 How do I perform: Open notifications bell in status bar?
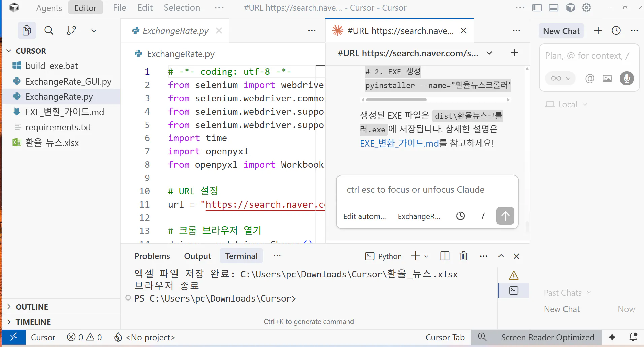click(x=633, y=337)
